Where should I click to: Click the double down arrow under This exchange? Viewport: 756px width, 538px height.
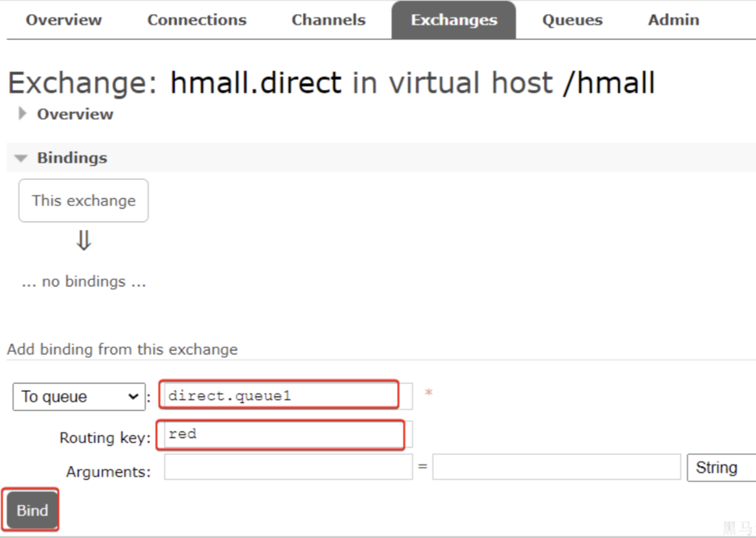[84, 242]
